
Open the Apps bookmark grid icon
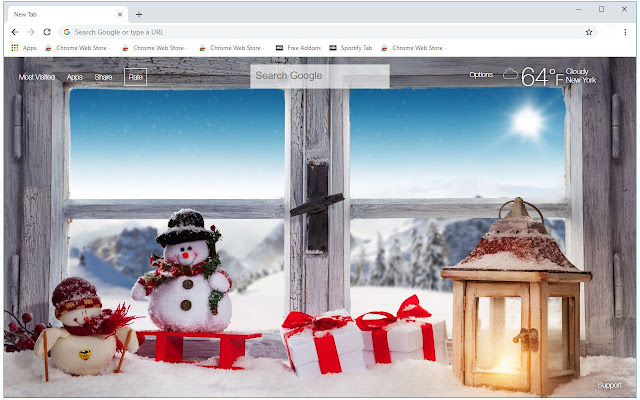[x=15, y=48]
